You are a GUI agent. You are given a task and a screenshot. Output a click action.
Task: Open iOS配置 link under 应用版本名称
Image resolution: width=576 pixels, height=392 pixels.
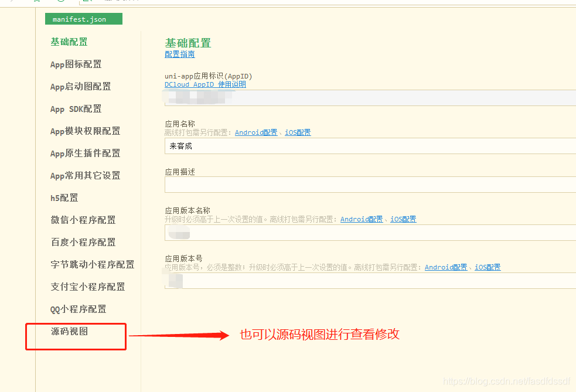(403, 219)
